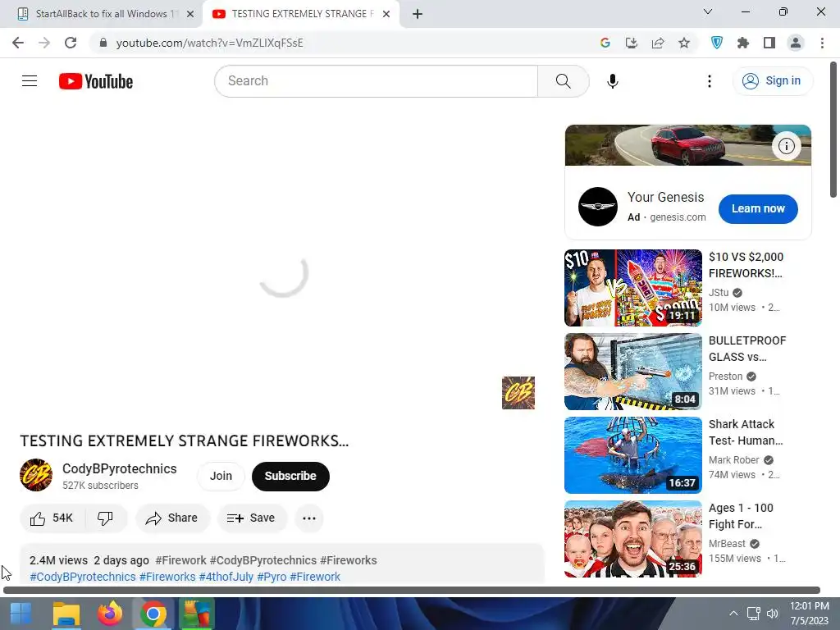Open ad info icon on Genesis banner
The width and height of the screenshot is (840, 630).
[786, 146]
